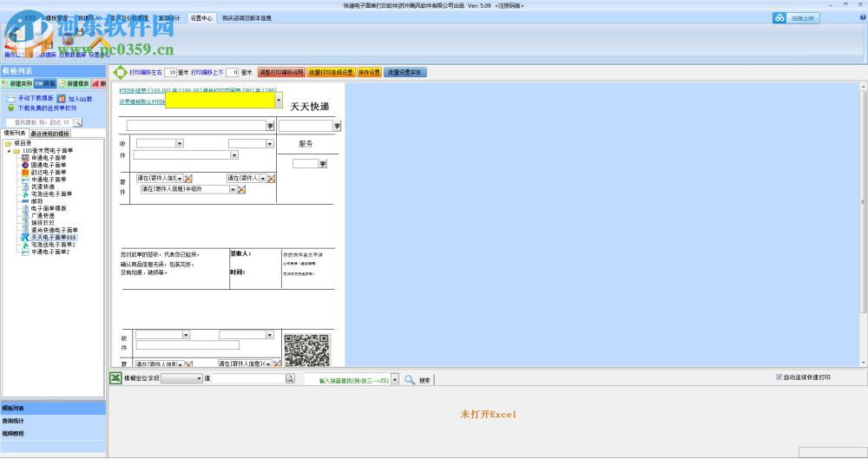This screenshot has width=868, height=459.
Task: Open the 模板管理 ribbon tab
Action: [x=56, y=17]
